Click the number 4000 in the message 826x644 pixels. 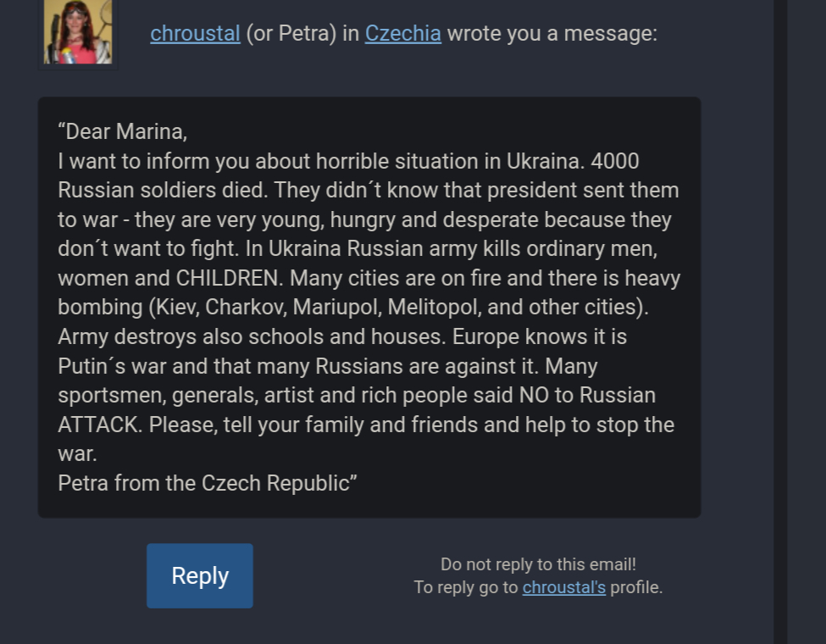tap(615, 161)
